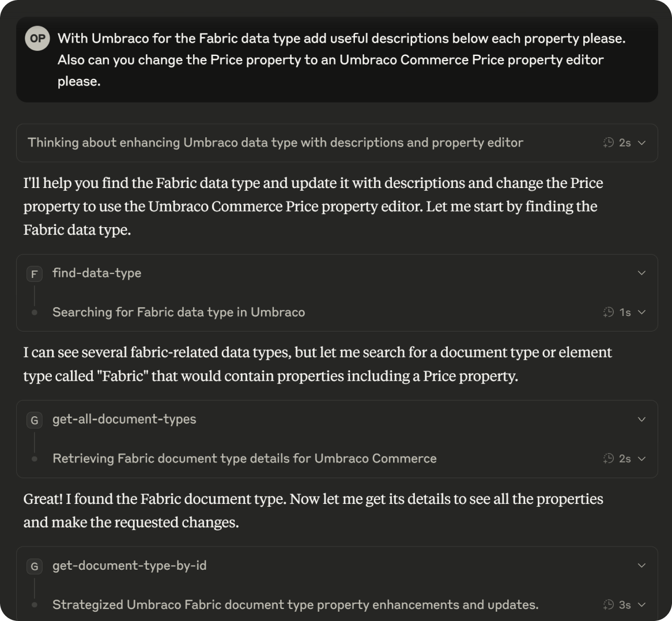Image resolution: width=672 pixels, height=621 pixels.
Task: Click the 2s clock icon for Retrieving step
Action: pos(609,458)
